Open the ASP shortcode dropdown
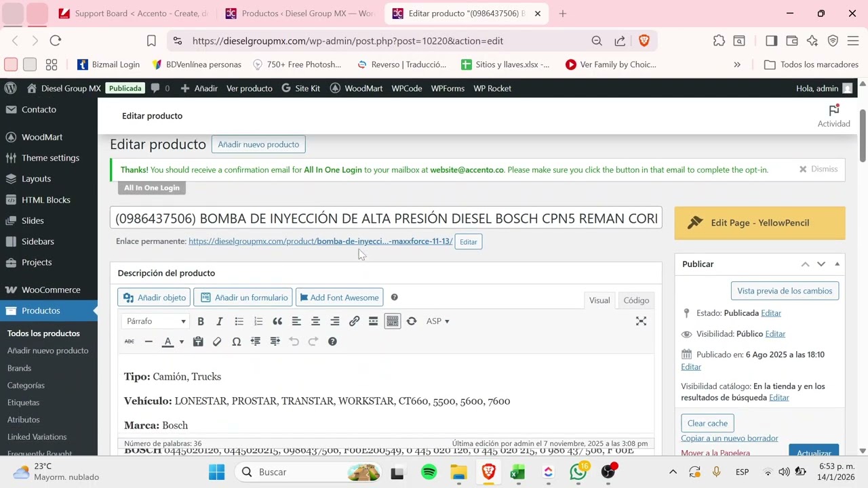Viewport: 868px width, 488px height. click(437, 321)
